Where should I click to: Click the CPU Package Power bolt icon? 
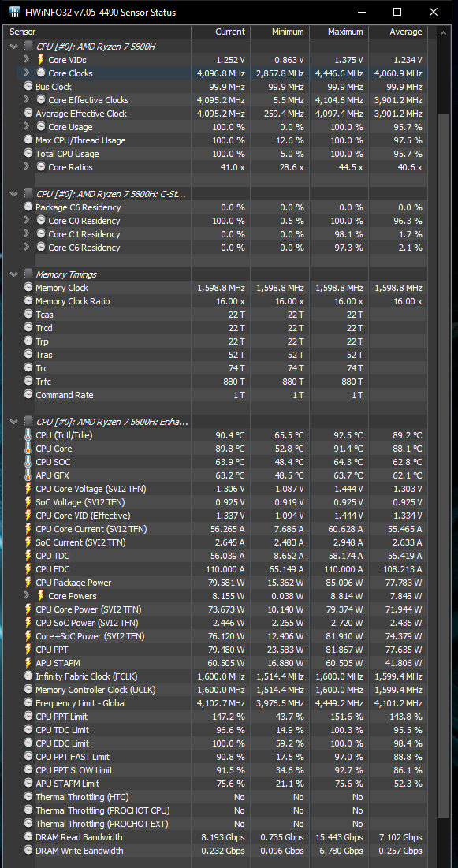[x=28, y=583]
